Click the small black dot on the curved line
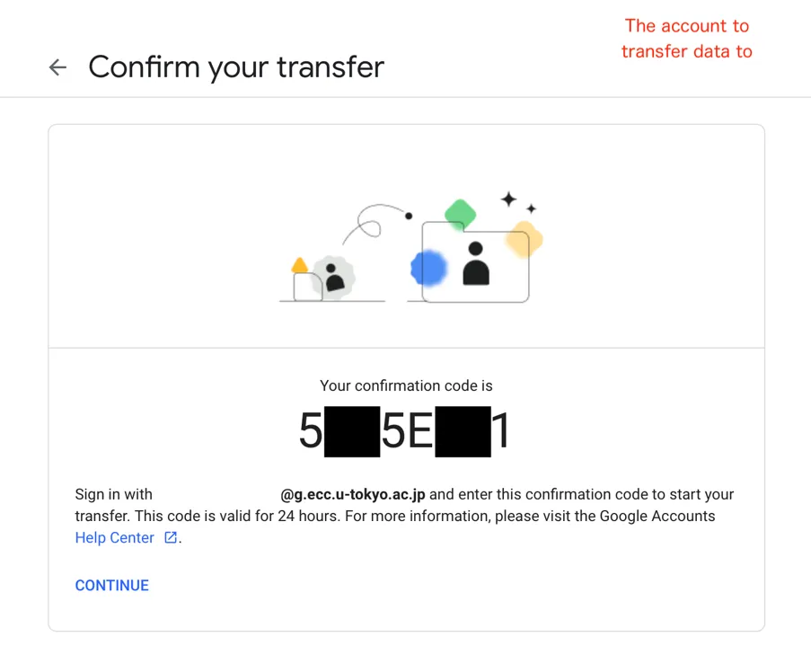The width and height of the screenshot is (811, 672). 409,216
